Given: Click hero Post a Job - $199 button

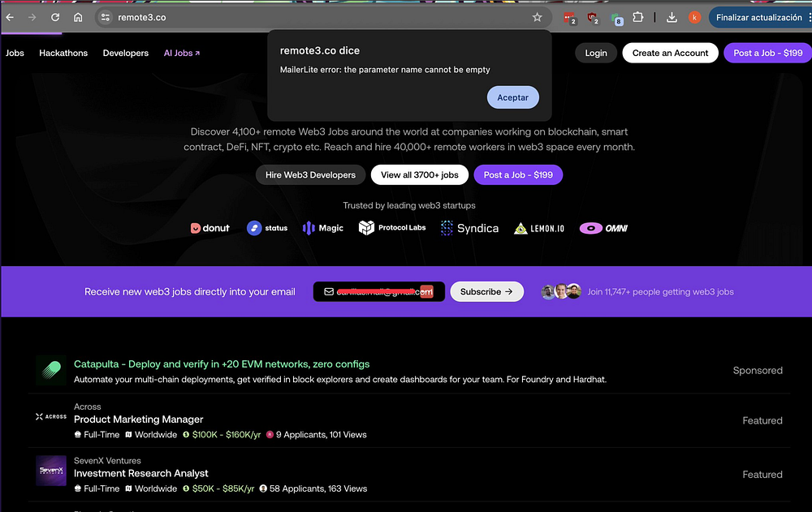Looking at the screenshot, I should [518, 175].
